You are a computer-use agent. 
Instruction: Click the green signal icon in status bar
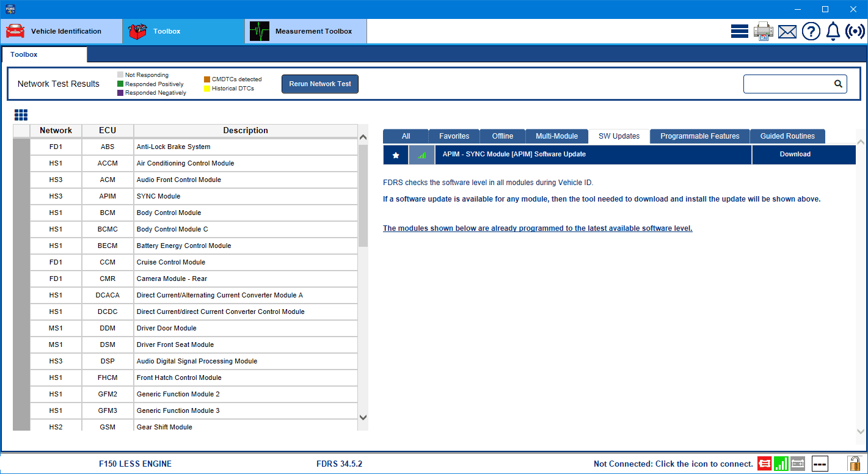781,464
